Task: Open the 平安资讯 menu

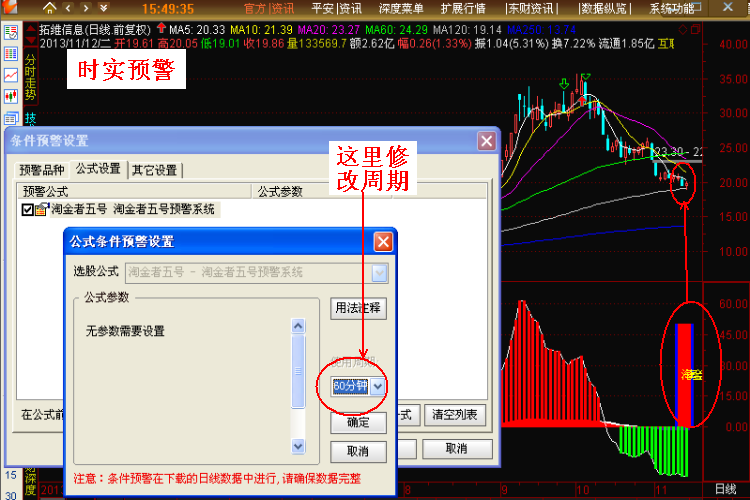Action: click(x=337, y=8)
